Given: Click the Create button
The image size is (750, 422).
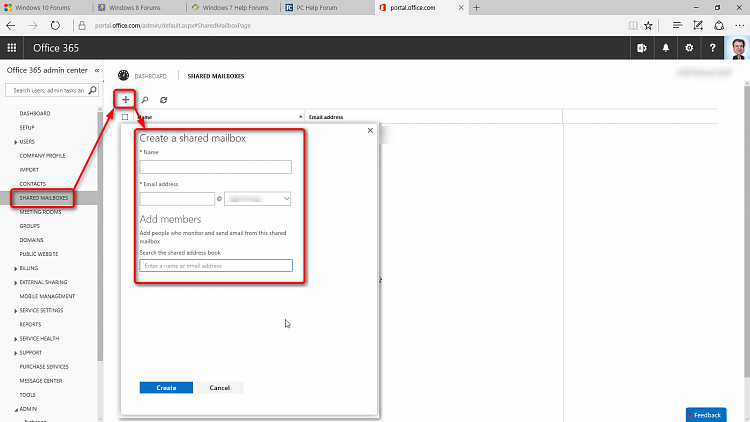Looking at the screenshot, I should click(x=166, y=388).
